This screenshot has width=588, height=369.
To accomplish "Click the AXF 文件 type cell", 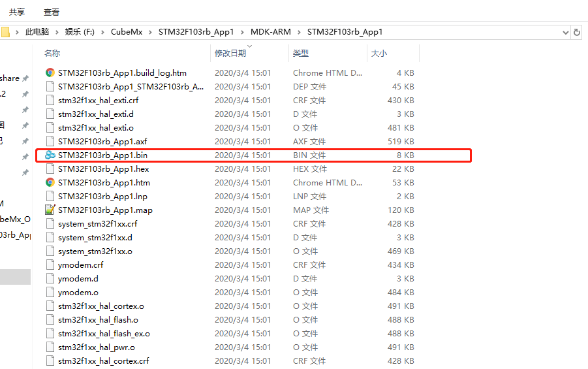I will [309, 142].
